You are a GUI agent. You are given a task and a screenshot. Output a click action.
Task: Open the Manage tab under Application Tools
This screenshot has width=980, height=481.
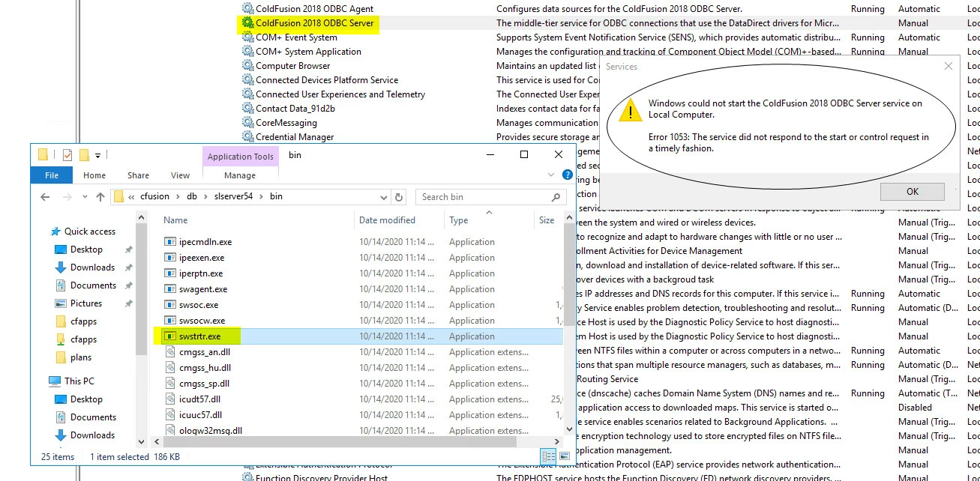(x=240, y=175)
